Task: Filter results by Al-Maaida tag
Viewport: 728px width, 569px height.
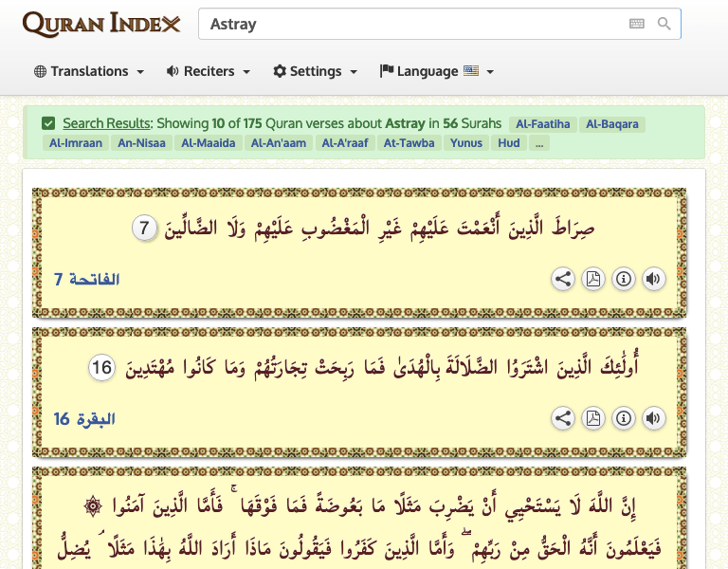Action: 208,143
